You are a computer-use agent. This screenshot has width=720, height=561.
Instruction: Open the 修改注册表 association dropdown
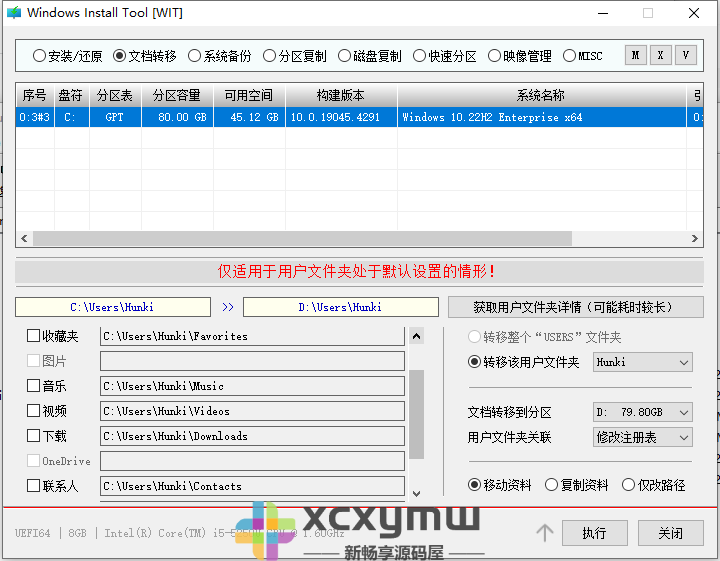click(x=642, y=437)
